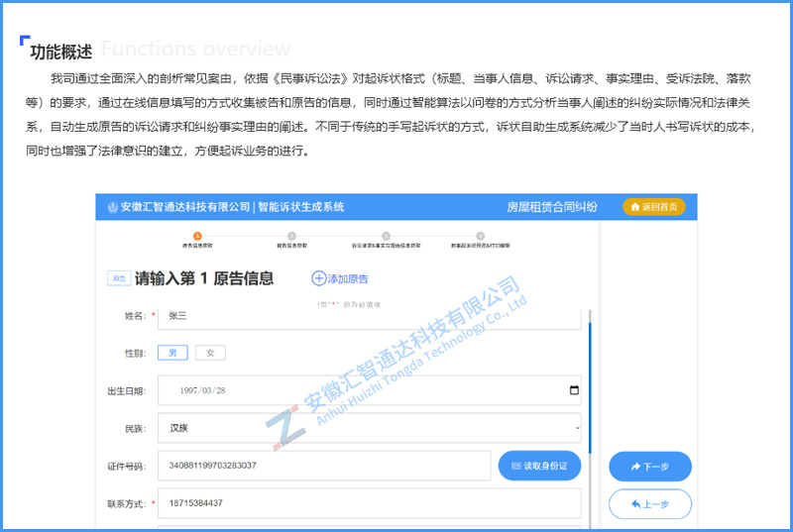Image resolution: width=793 pixels, height=532 pixels.
Task: Go back with 上一步 button
Action: [649, 504]
